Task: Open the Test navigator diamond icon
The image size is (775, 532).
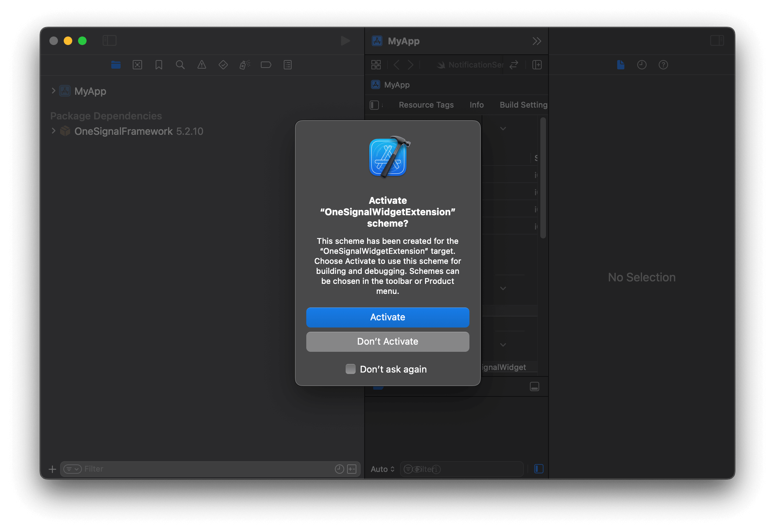Action: 223,65
